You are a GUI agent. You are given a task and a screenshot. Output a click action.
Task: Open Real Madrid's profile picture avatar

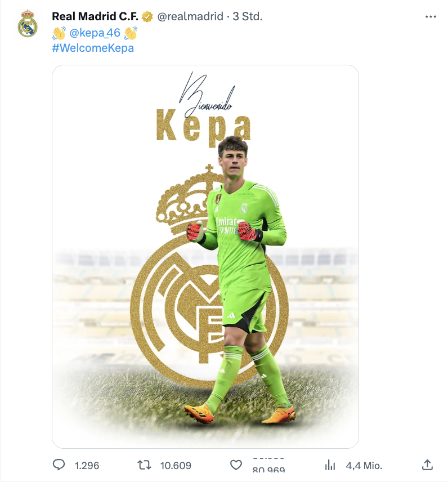point(27,24)
